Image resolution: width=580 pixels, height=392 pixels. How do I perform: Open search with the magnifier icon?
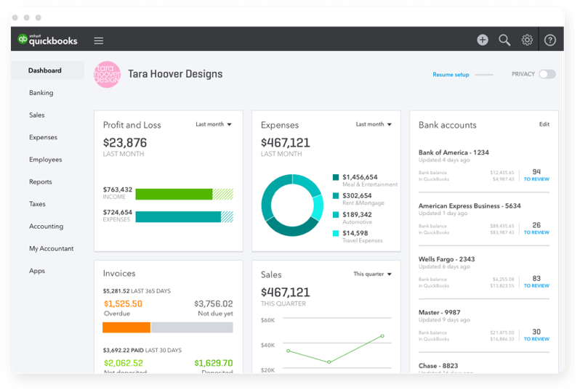click(504, 40)
